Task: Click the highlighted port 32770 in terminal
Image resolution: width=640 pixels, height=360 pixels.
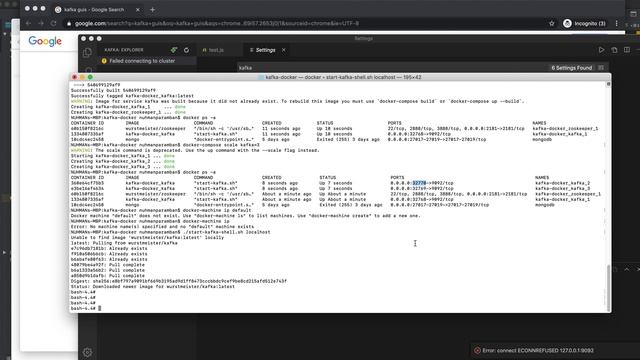Action: click(x=419, y=183)
